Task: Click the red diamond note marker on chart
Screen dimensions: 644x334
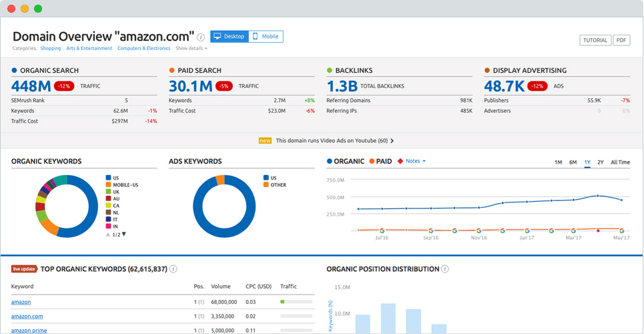Action: click(598, 230)
